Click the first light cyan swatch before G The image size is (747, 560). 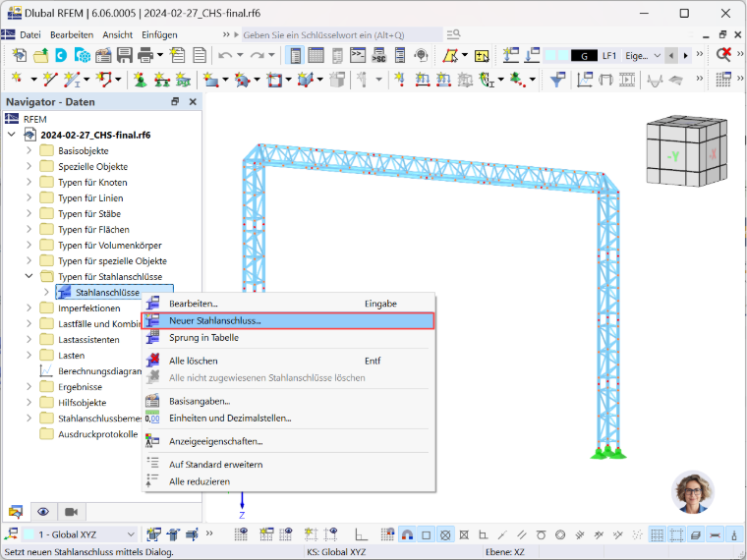click(x=550, y=56)
